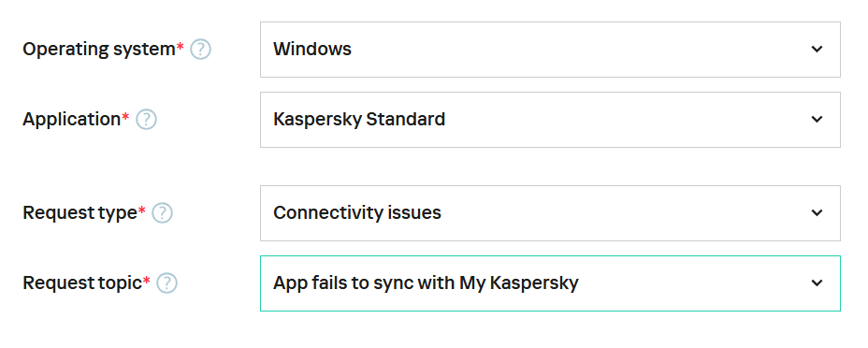Expand the Request topic chevron arrow

pyautogui.click(x=817, y=283)
